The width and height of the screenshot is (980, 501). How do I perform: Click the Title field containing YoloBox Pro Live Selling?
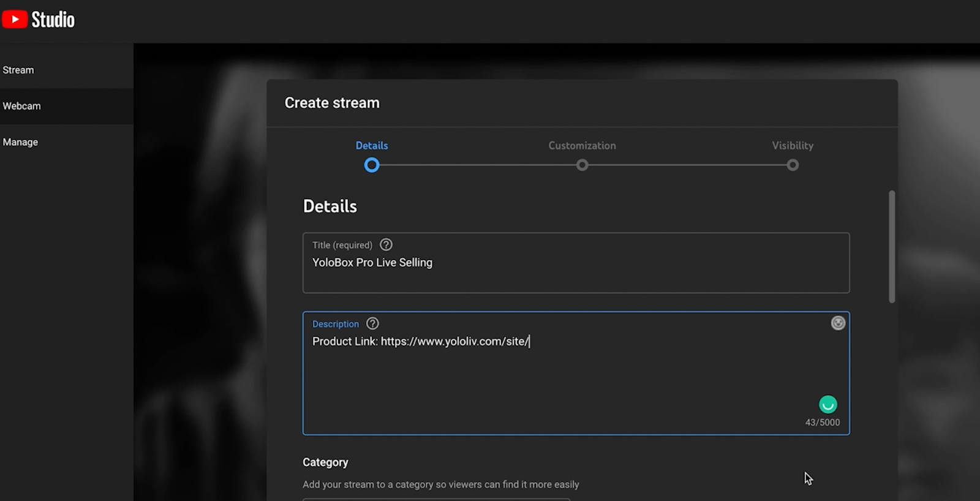(576, 263)
